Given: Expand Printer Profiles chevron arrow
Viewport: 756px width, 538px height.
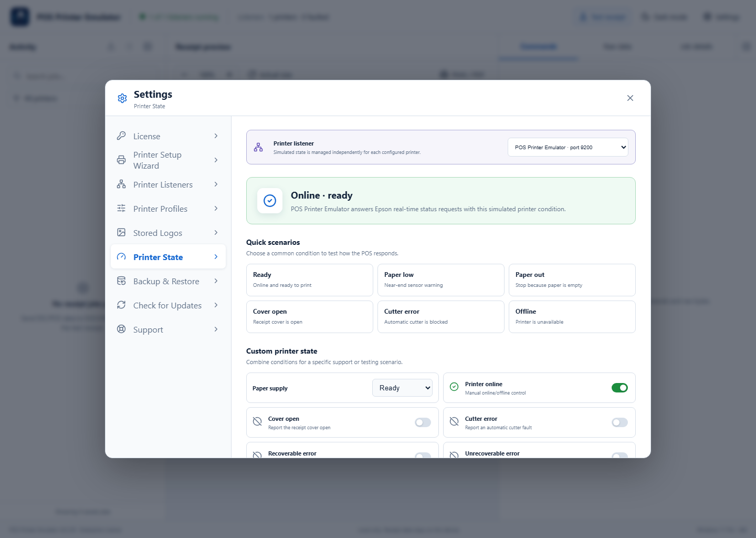Looking at the screenshot, I should click(216, 209).
